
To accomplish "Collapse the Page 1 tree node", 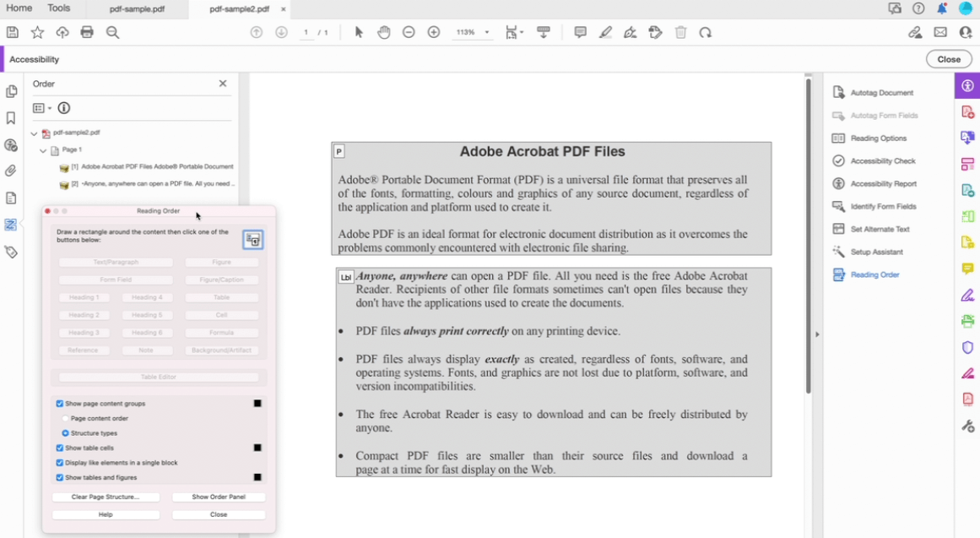I will pos(43,150).
